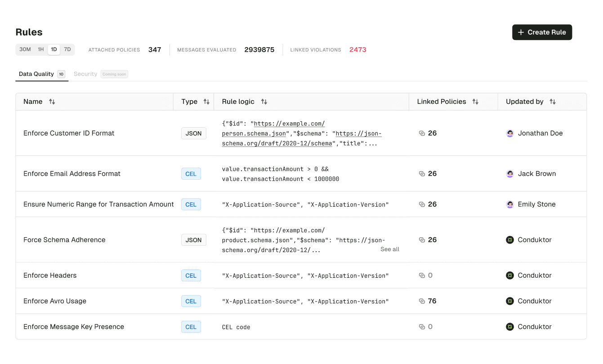Click Conduktor logo in Enforce Headers row
The image size is (603, 364).
[510, 275]
